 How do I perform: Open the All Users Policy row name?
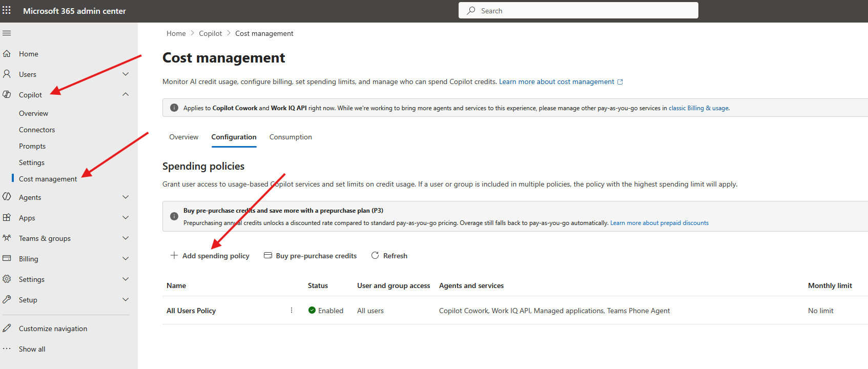pos(191,311)
